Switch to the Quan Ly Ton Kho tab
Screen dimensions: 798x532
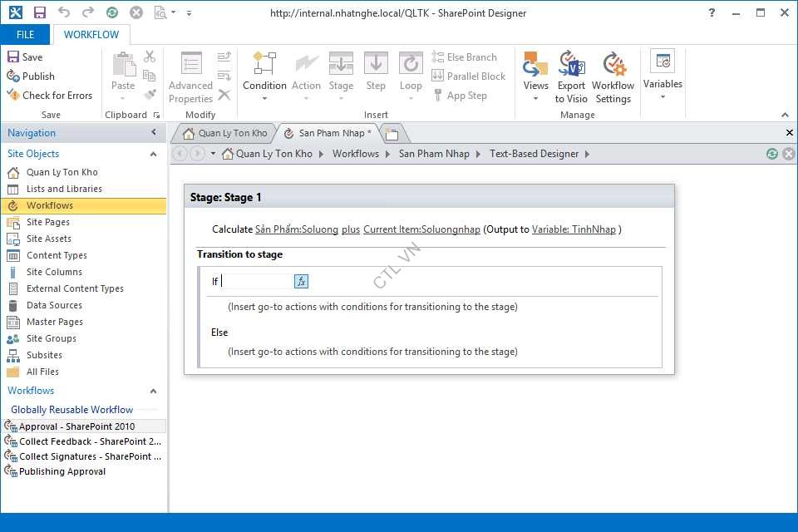pos(224,133)
